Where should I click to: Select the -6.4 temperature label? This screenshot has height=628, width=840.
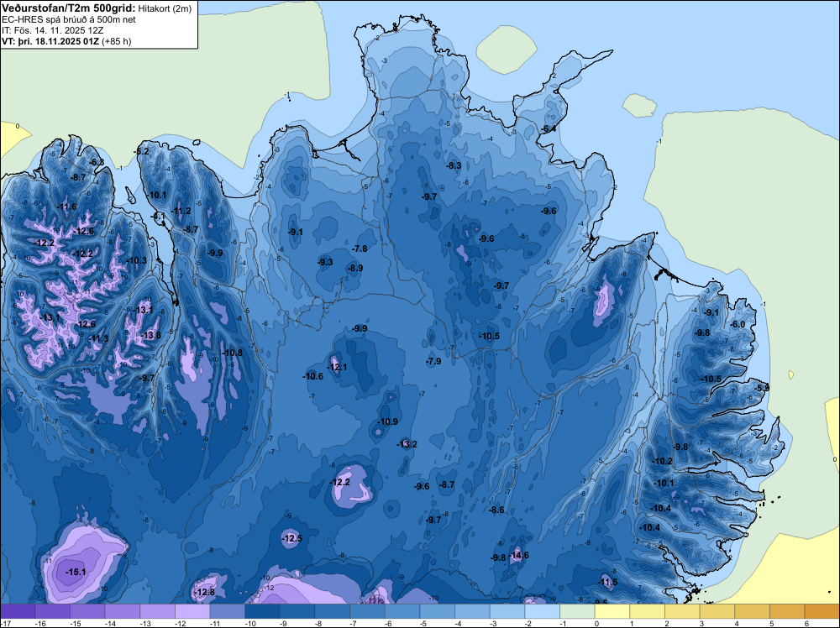click(548, 129)
